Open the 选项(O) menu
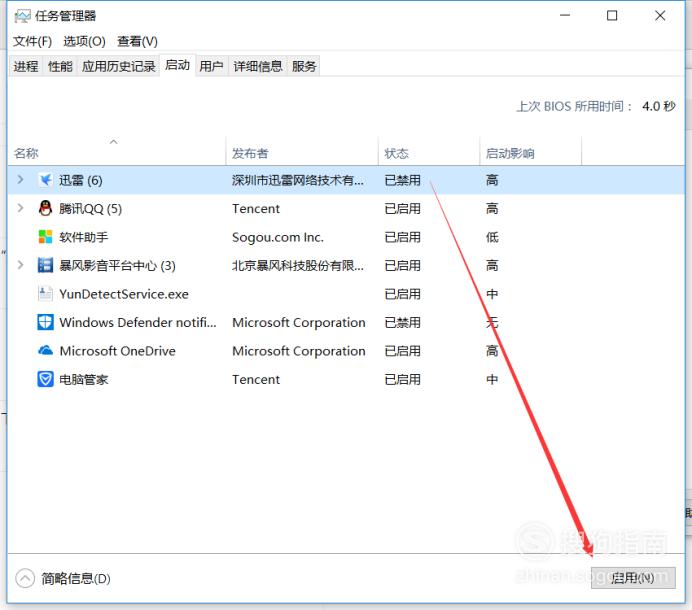This screenshot has width=692, height=610. pos(84,41)
